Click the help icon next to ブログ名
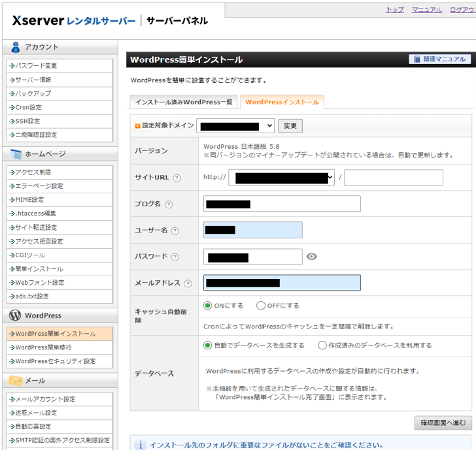Viewport: 476px width, 450px height. coord(169,204)
